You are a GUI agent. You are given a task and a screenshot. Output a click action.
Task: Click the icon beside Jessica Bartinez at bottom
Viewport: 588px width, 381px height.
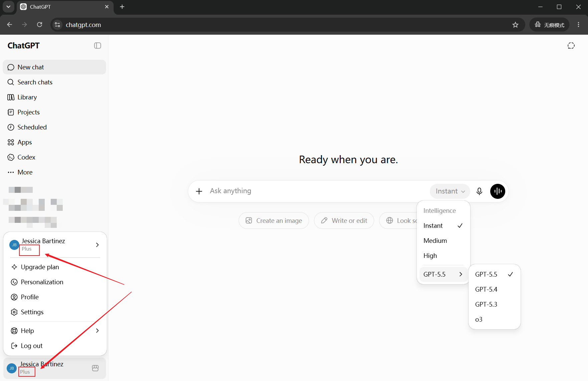point(95,368)
